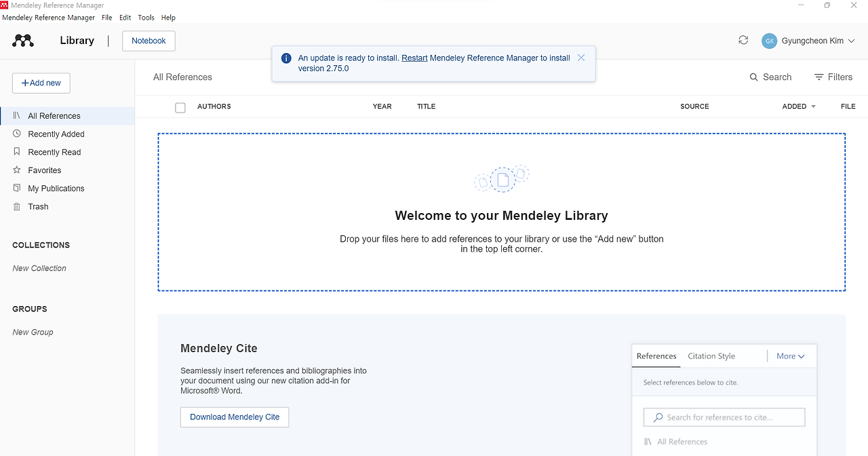
Task: Open the Mendeley Reference Manager menu
Action: [x=49, y=18]
